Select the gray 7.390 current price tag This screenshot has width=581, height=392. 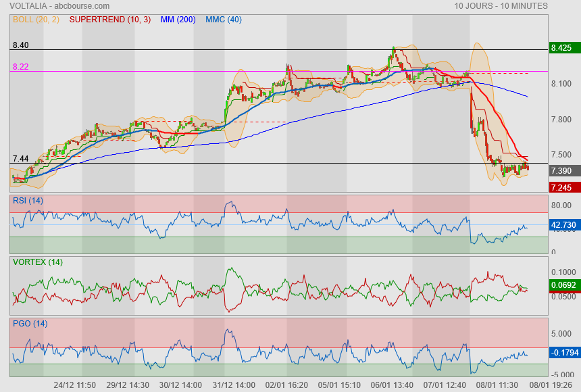563,171
